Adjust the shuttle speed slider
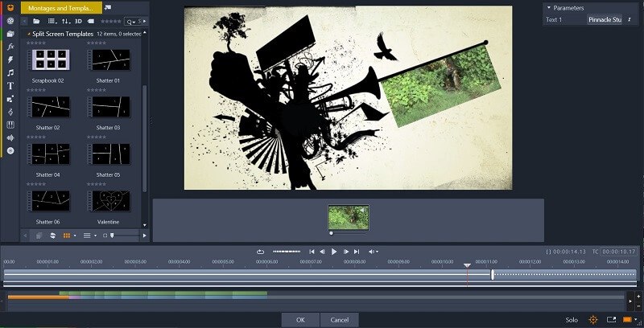This screenshot has width=644, height=328. pyautogui.click(x=287, y=252)
